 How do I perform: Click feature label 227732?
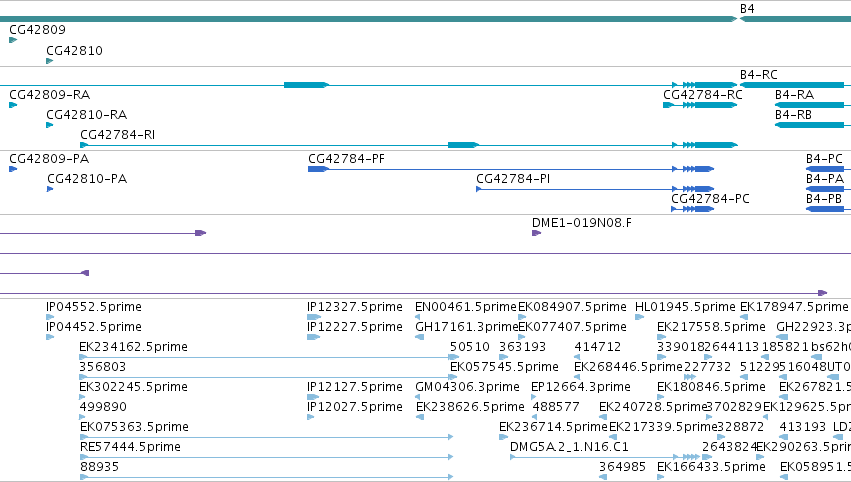click(x=707, y=367)
